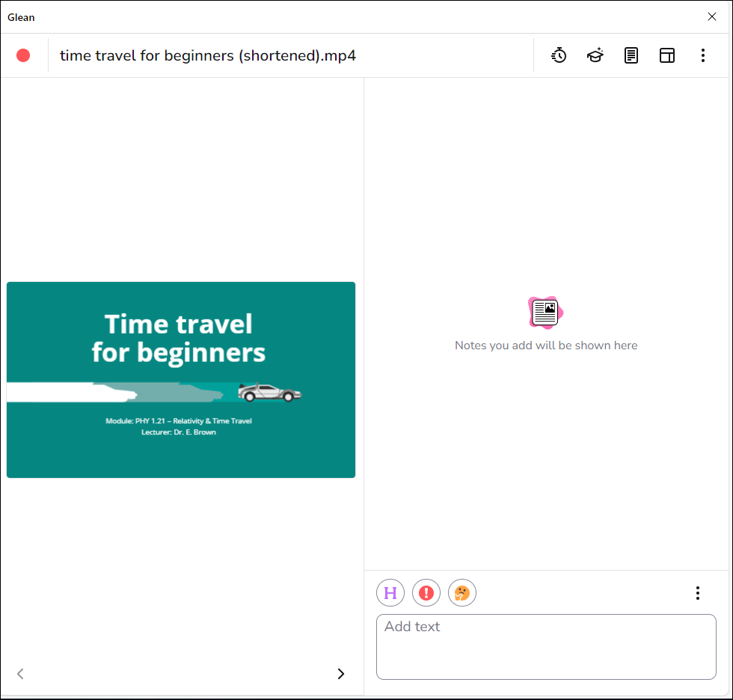Go to the next slide arrow
Screen dimensions: 733x700
pos(341,674)
